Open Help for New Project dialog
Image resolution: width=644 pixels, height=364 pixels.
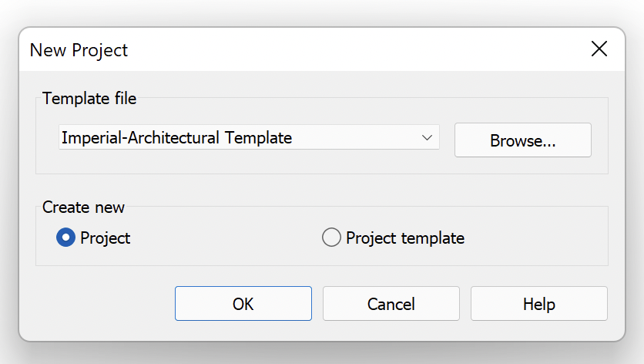(539, 304)
